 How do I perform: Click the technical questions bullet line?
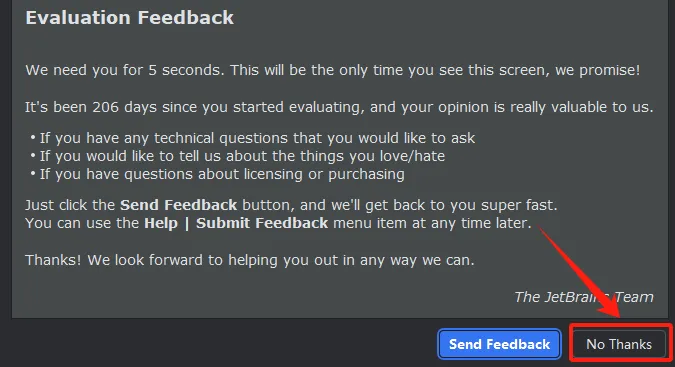[257, 138]
